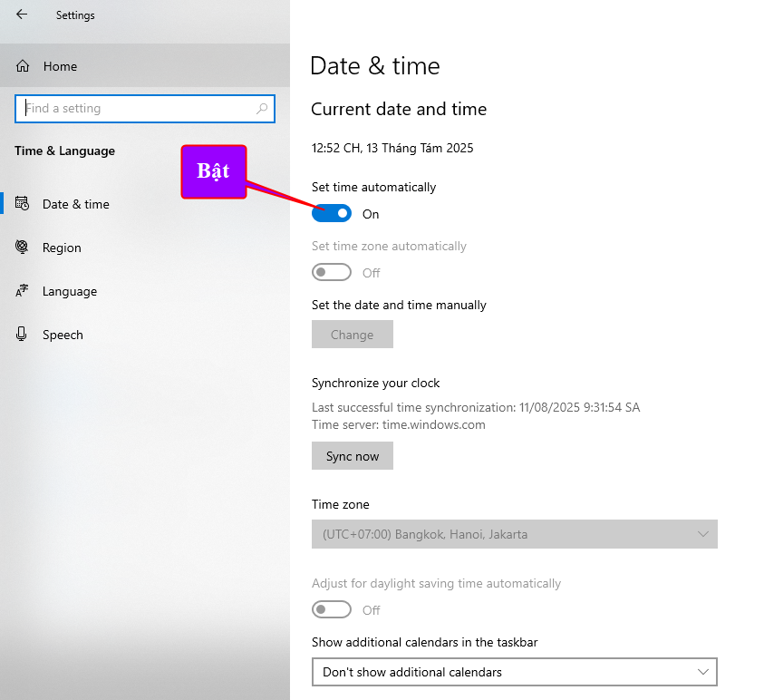Turn off Set time automatically switch
Viewport: 764px width, 700px height.
[332, 214]
